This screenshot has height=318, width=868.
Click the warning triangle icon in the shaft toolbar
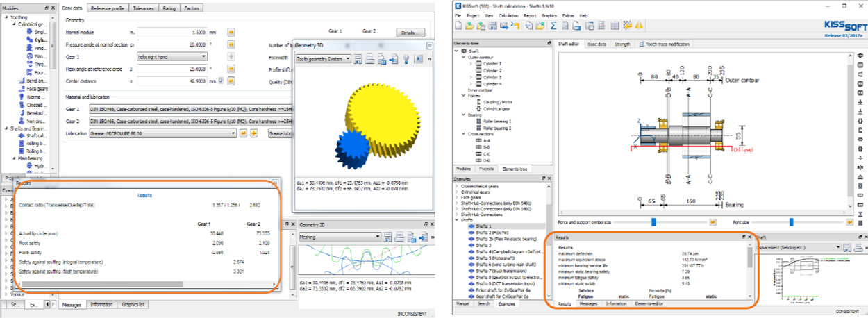tap(639, 26)
